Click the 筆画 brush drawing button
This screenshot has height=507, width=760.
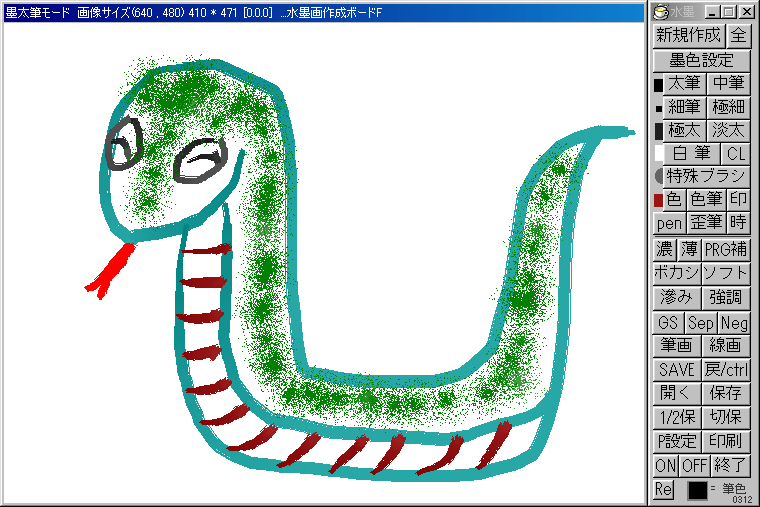pos(676,346)
